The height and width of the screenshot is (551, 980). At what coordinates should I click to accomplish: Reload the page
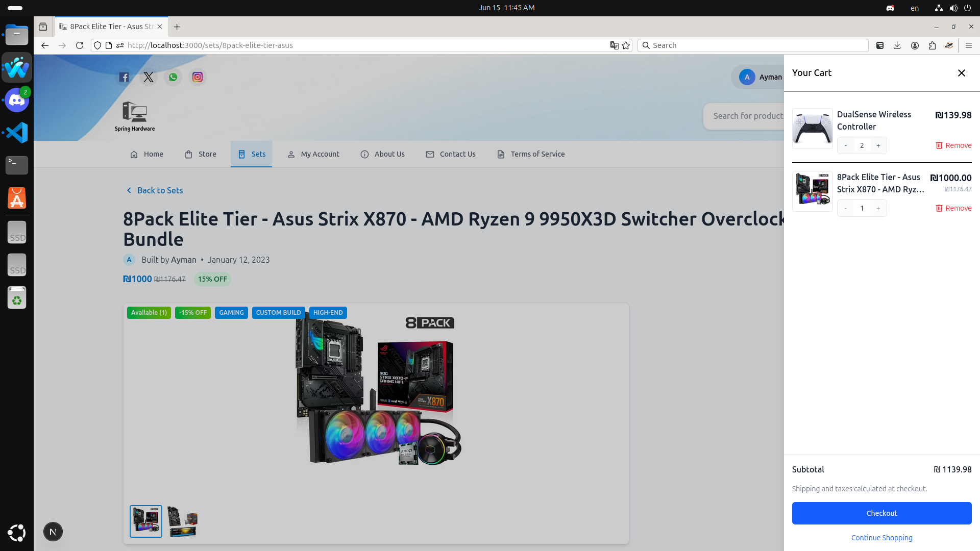[80, 45]
